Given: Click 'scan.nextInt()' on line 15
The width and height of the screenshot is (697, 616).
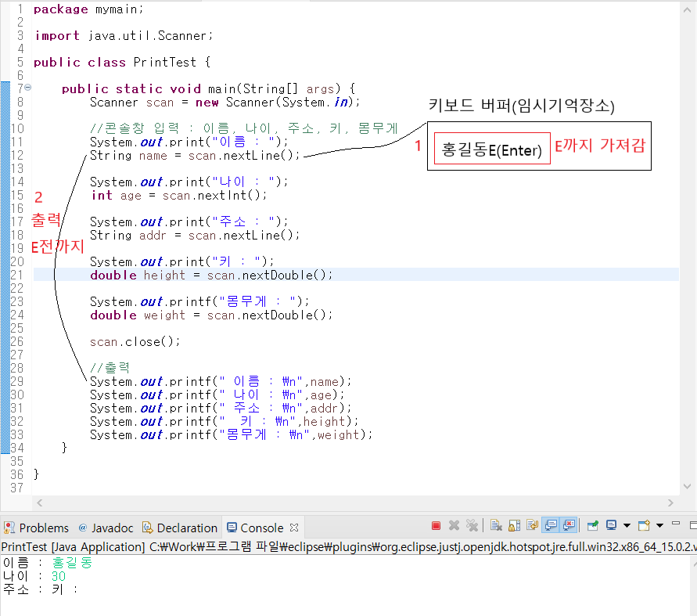Looking at the screenshot, I should [x=211, y=195].
